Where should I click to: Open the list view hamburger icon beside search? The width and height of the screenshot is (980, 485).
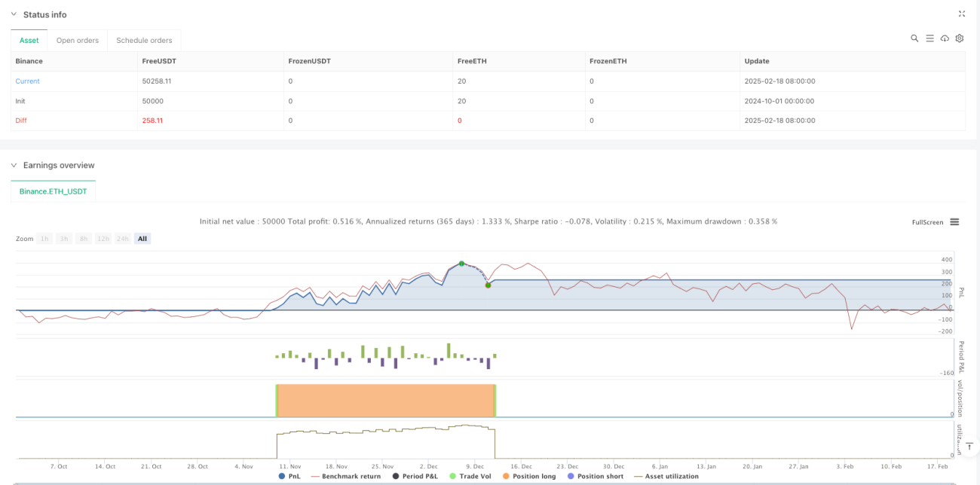(929, 38)
